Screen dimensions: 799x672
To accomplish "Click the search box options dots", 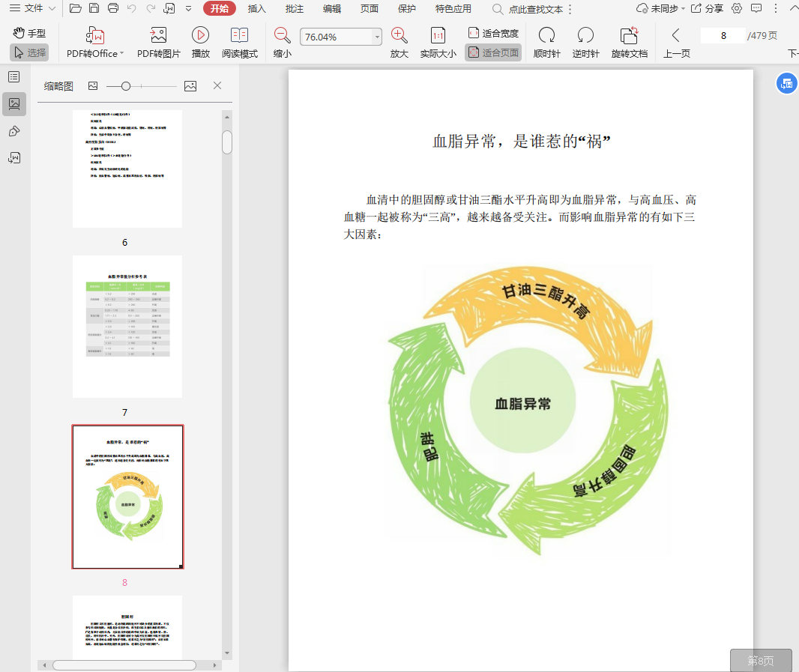I will pos(570,9).
